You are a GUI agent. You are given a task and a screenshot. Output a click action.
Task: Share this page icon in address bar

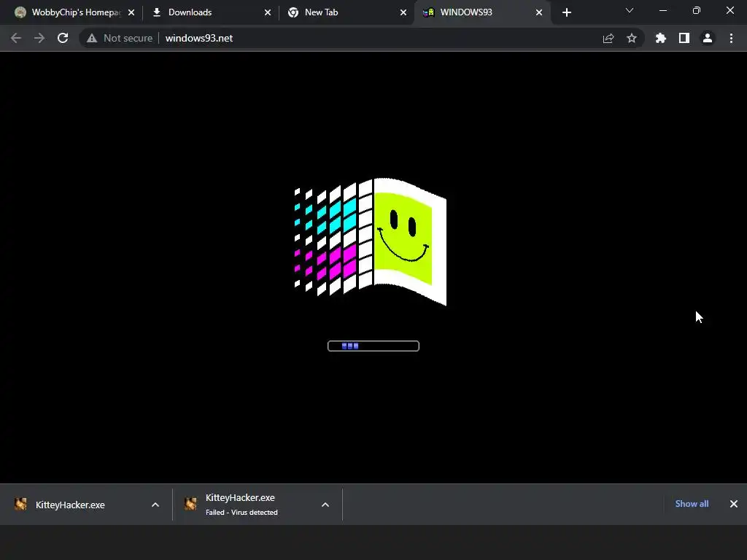coord(608,38)
